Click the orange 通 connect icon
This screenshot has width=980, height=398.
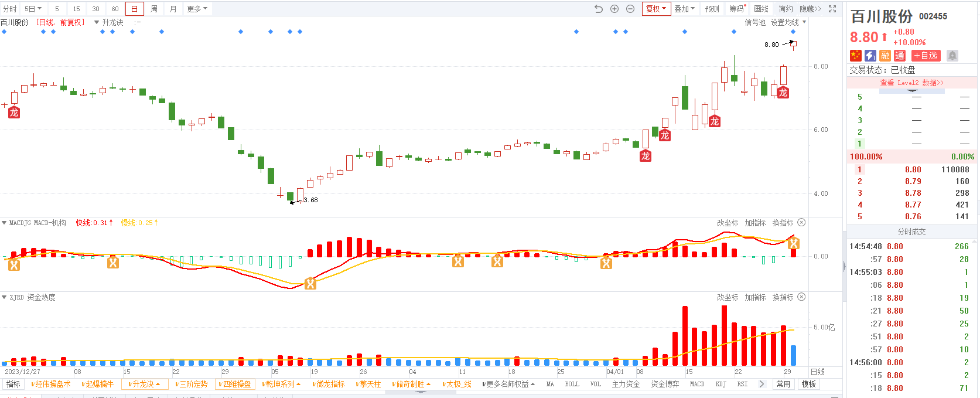(x=900, y=56)
